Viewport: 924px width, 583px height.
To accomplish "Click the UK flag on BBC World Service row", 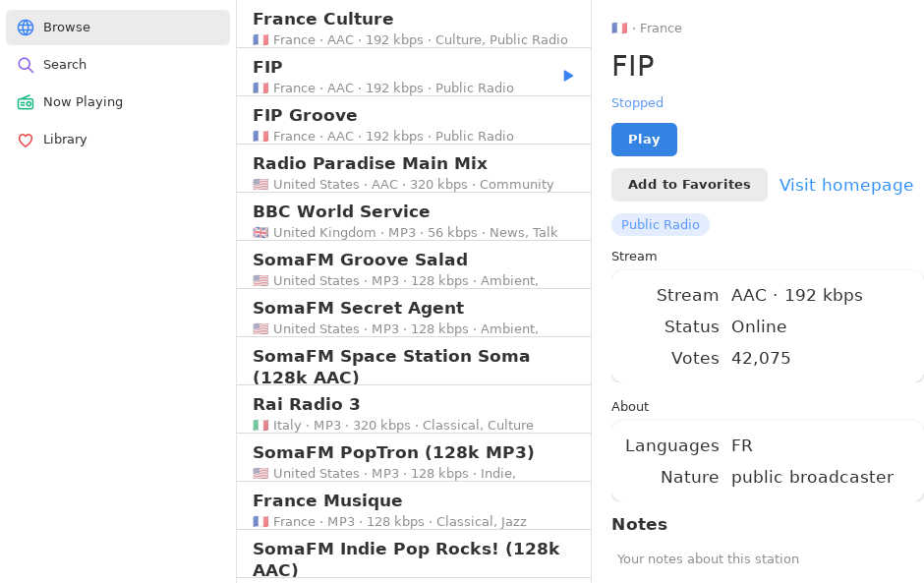I will [x=260, y=232].
